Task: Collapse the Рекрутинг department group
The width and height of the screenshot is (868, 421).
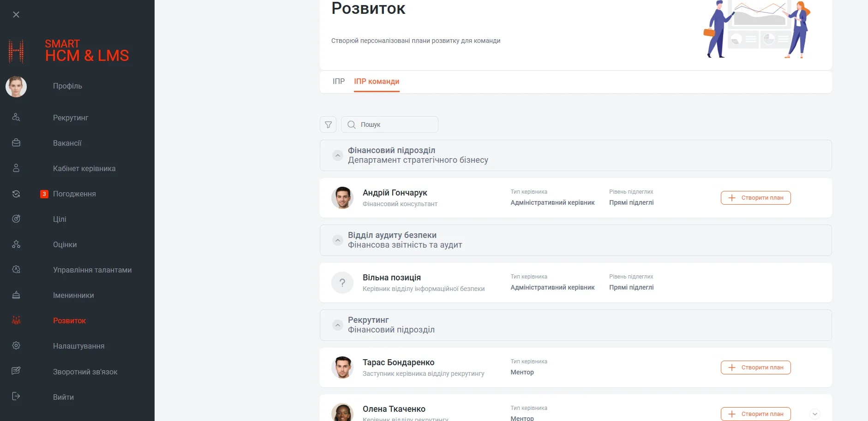Action: click(x=338, y=325)
